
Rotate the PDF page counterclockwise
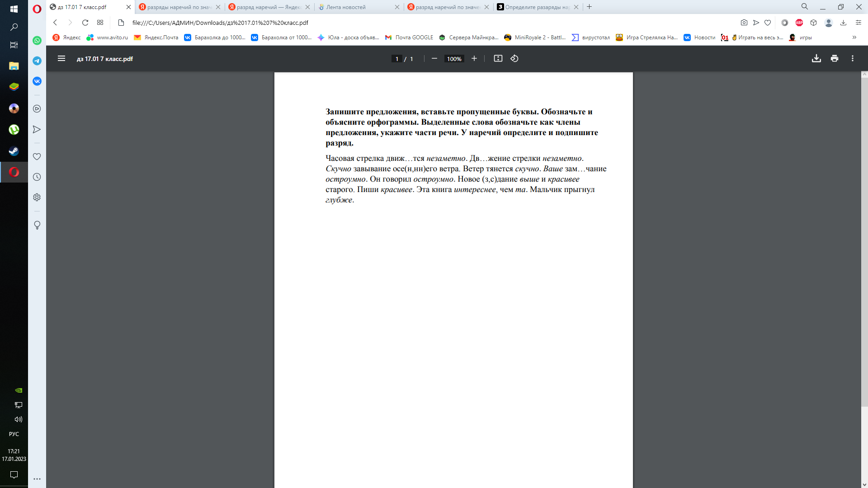[514, 58]
